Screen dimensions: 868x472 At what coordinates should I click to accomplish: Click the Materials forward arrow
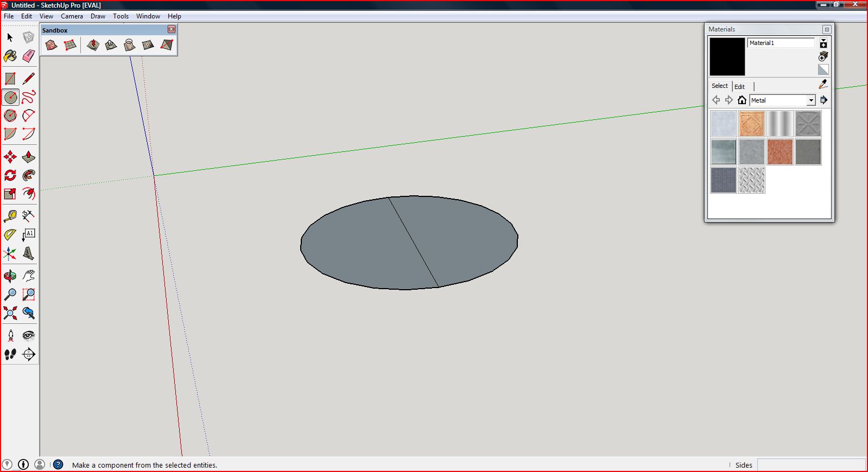tap(729, 100)
